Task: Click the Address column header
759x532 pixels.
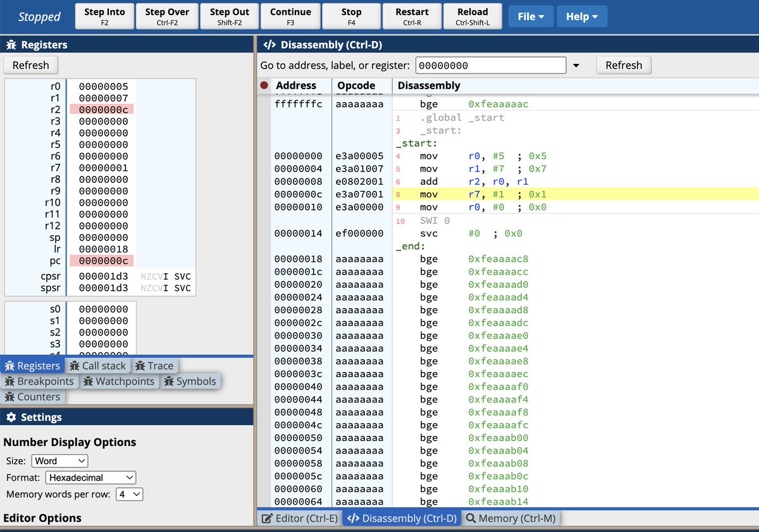Action: pyautogui.click(x=296, y=85)
